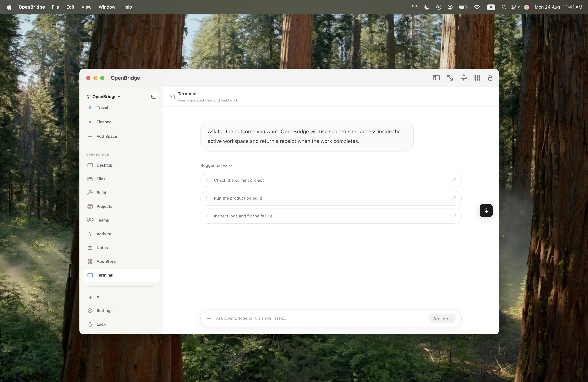Image resolution: width=588 pixels, height=382 pixels.
Task: Open external link for Run the production build
Action: (x=453, y=198)
